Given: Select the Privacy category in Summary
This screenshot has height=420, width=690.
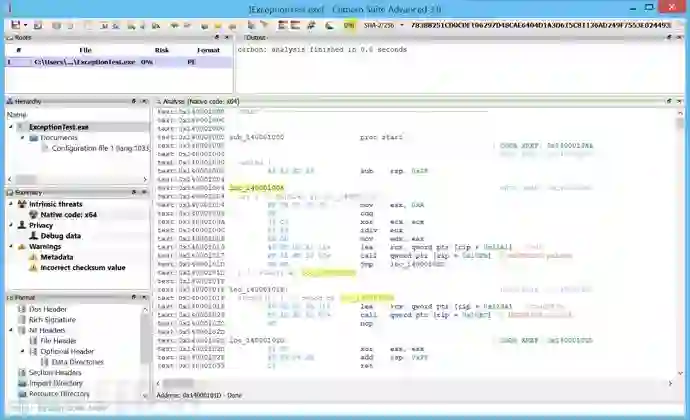Looking at the screenshot, I should (41, 225).
